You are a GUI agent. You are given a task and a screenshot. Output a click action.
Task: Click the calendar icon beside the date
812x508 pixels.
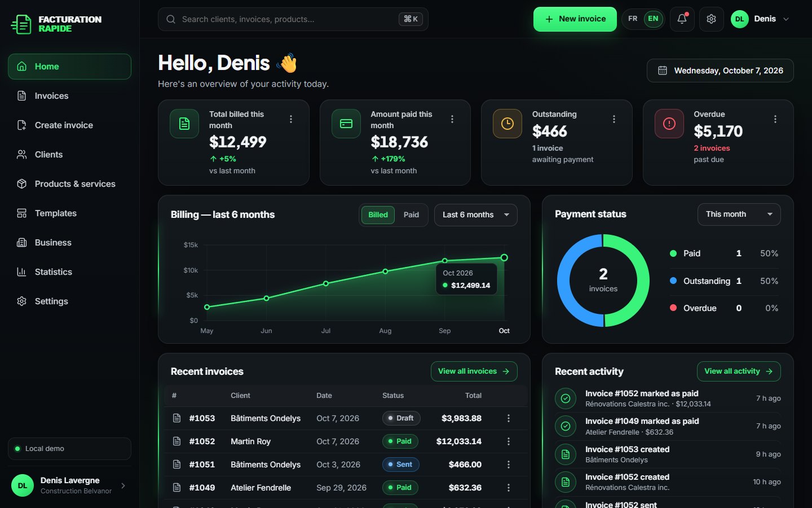663,71
